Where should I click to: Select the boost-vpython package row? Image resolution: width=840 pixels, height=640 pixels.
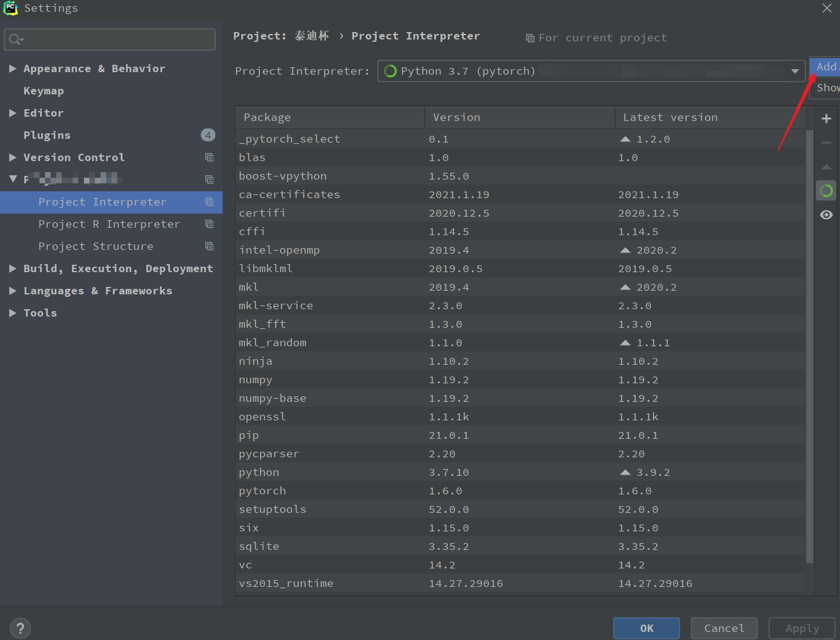tap(521, 176)
